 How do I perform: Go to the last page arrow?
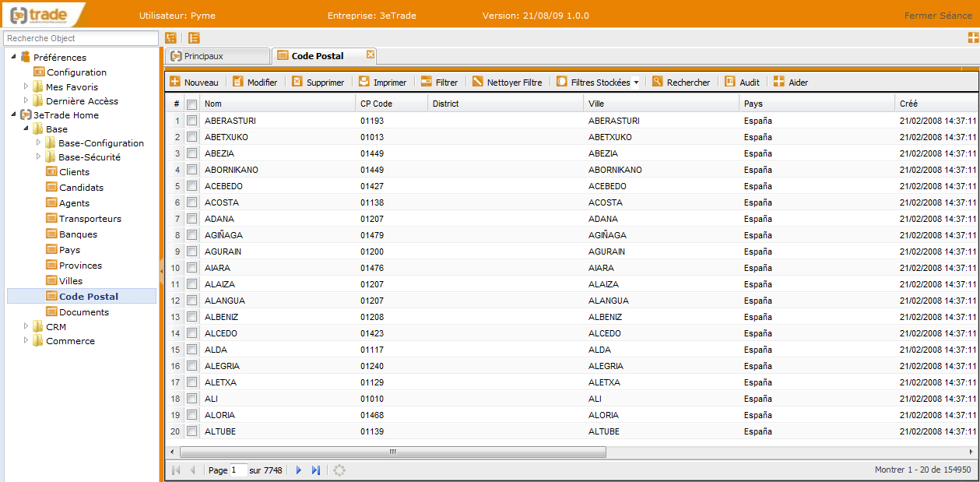click(315, 470)
